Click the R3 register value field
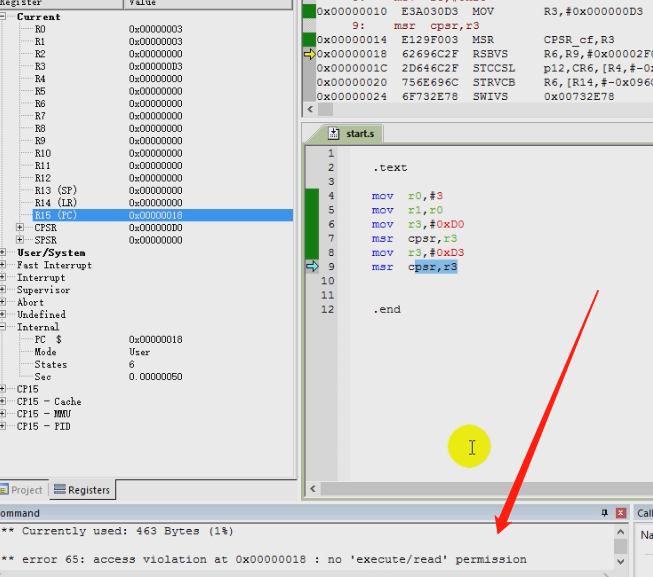This screenshot has height=577, width=653. pos(155,66)
